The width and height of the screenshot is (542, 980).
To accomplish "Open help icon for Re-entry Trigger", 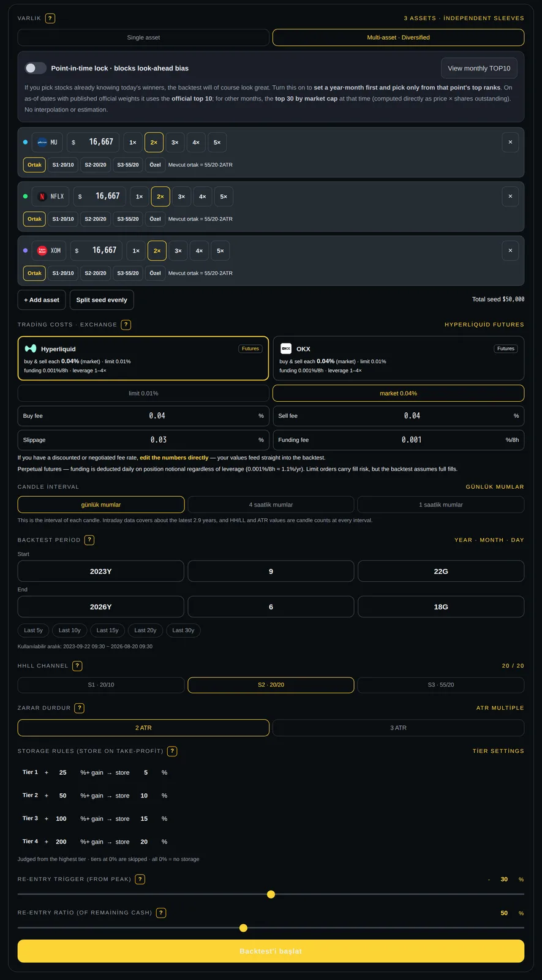I will point(140,879).
